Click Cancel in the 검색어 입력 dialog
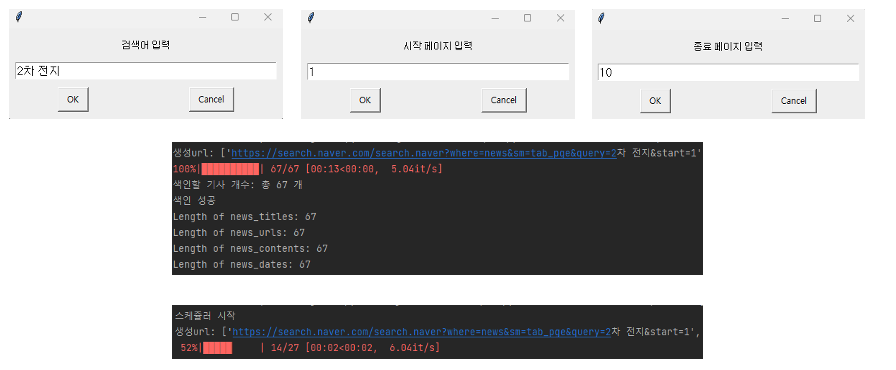 [x=211, y=99]
